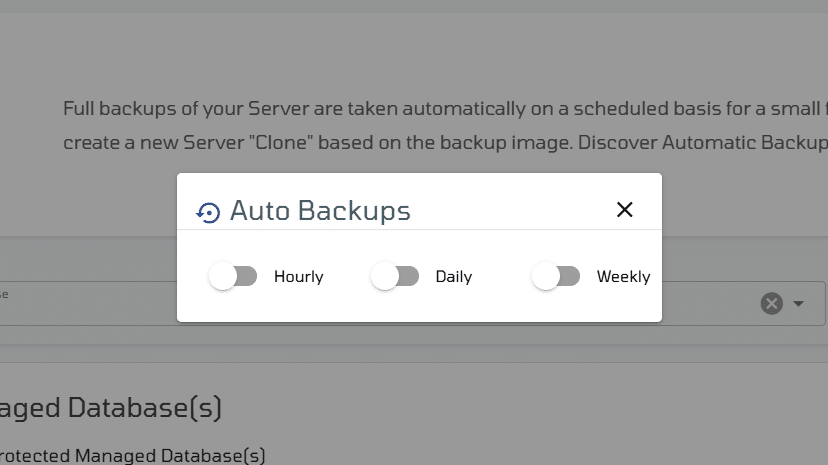Click the Daily label text

[x=454, y=277]
